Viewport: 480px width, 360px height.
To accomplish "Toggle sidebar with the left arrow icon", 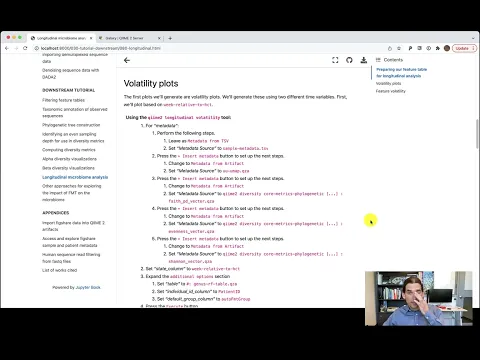I will coord(127,60).
